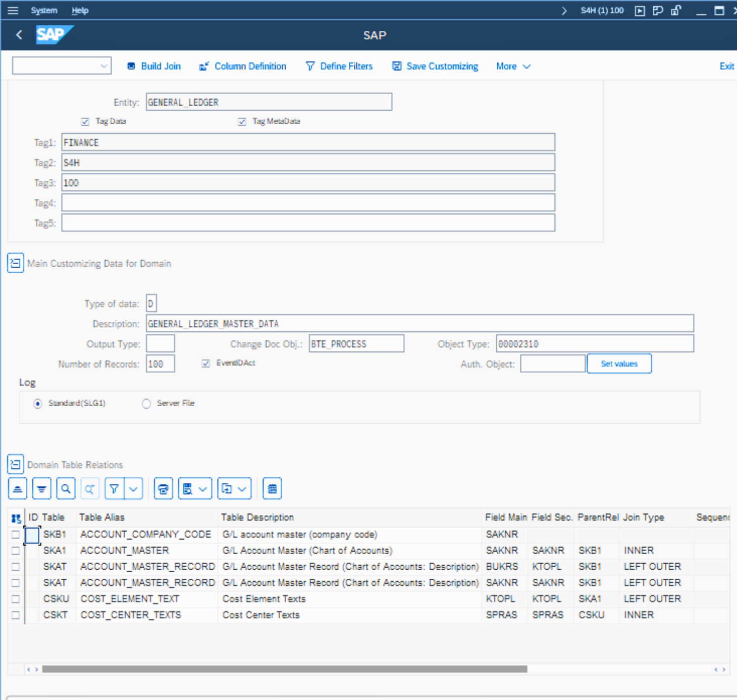The image size is (737, 700).
Task: Click the set filter funnel icon
Action: pos(115,489)
